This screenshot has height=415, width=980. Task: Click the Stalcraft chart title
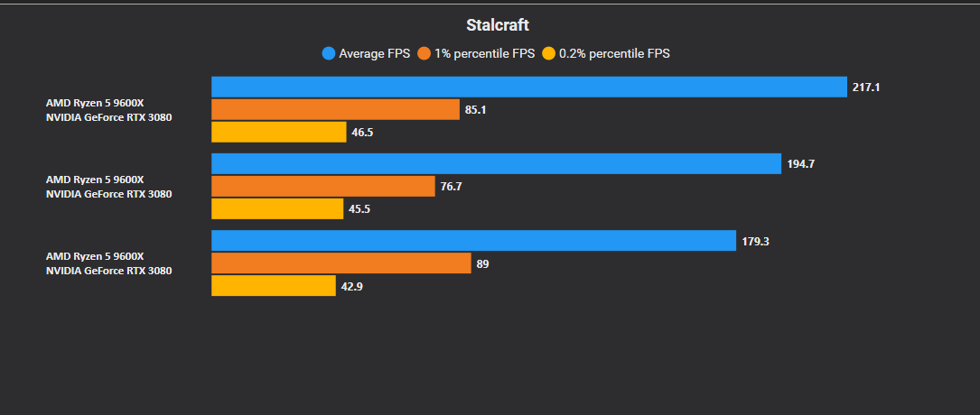tap(498, 25)
